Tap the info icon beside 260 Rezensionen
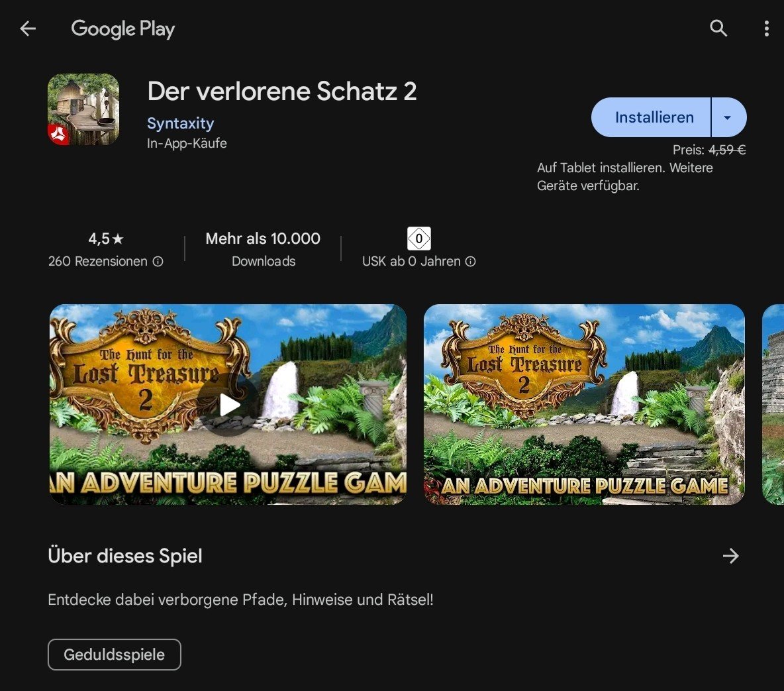 (158, 262)
